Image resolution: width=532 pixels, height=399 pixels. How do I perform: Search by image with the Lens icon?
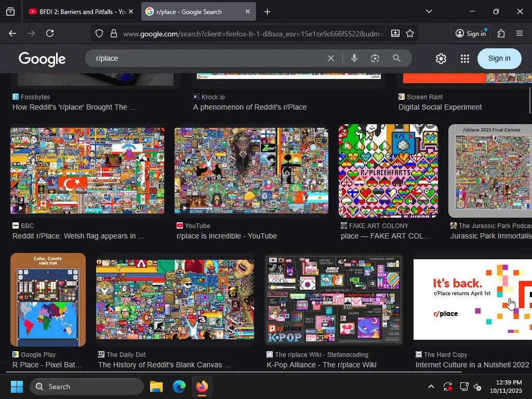pyautogui.click(x=375, y=58)
